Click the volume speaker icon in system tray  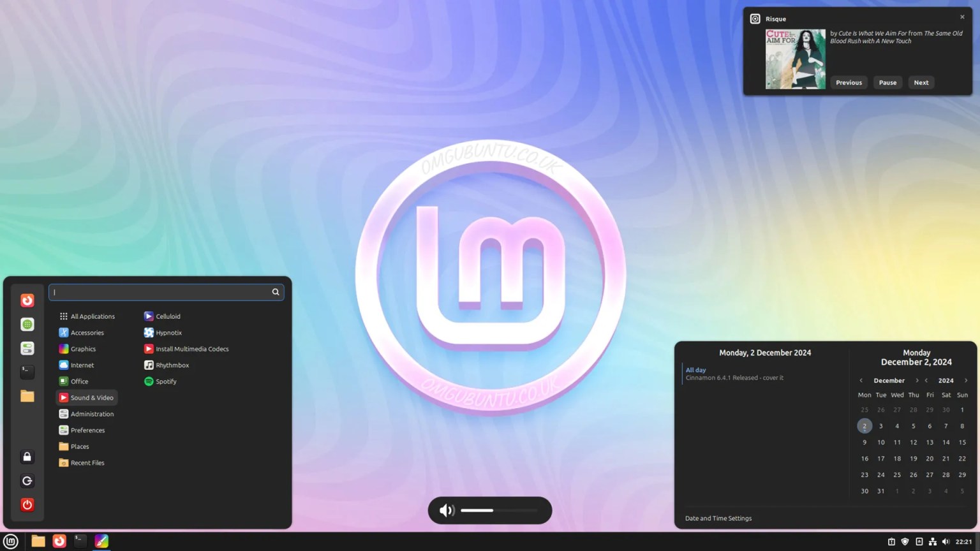tap(946, 541)
